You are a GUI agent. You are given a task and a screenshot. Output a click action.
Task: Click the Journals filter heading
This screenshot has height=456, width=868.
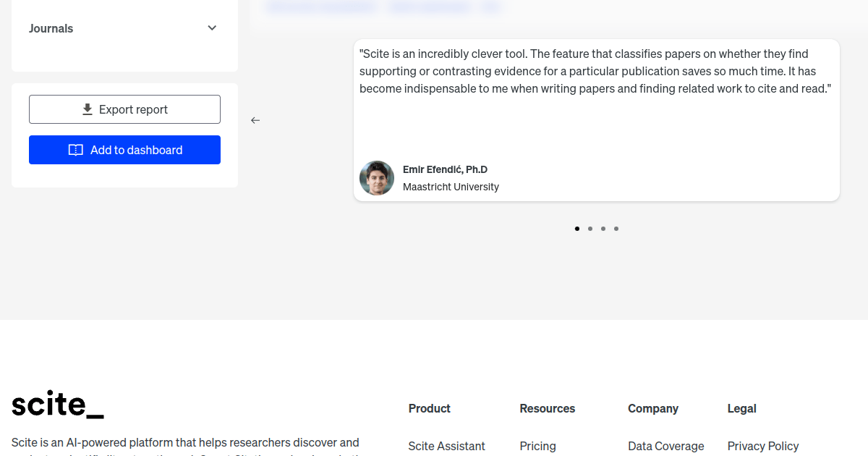pyautogui.click(x=51, y=28)
